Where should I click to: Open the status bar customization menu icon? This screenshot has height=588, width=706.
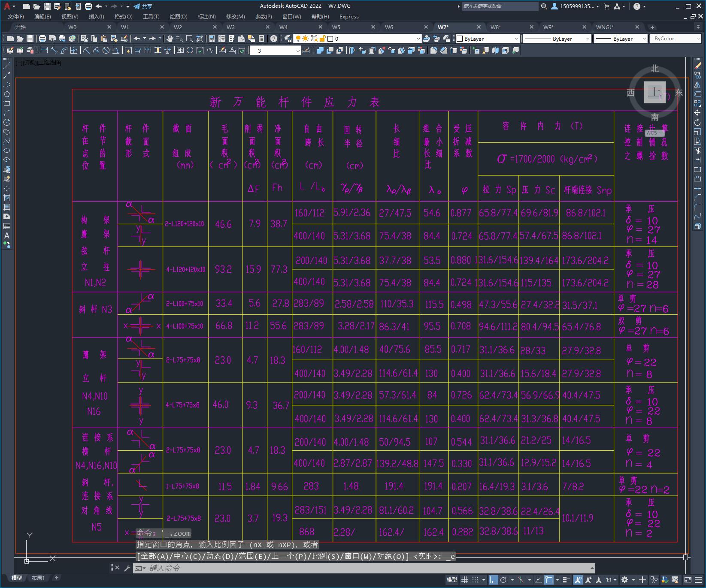coord(699,580)
